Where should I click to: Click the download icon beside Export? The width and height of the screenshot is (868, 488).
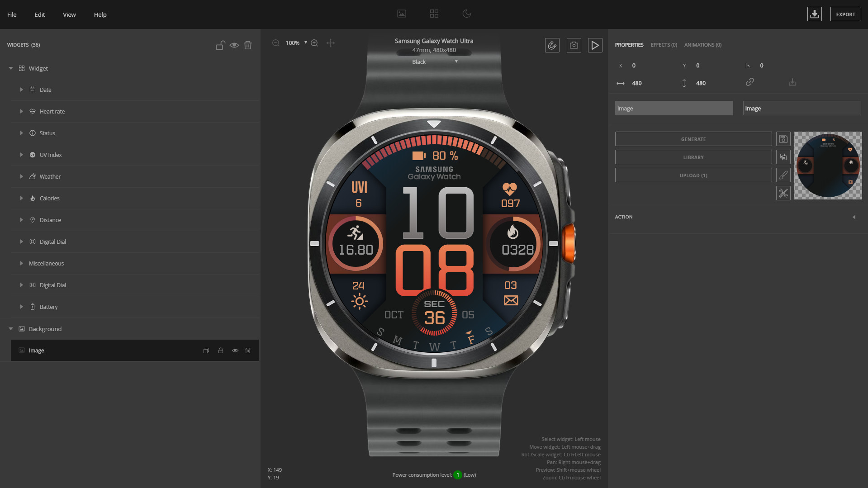814,14
